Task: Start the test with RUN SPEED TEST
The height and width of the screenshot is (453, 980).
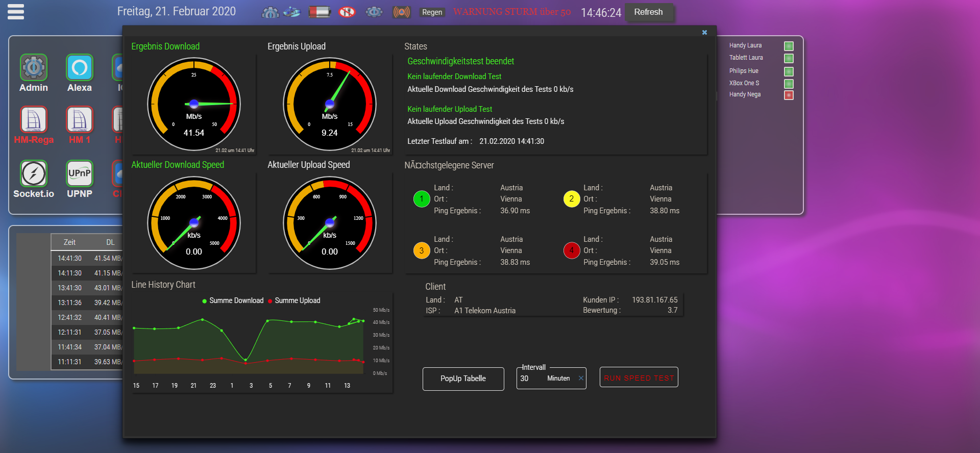Action: 639,377
